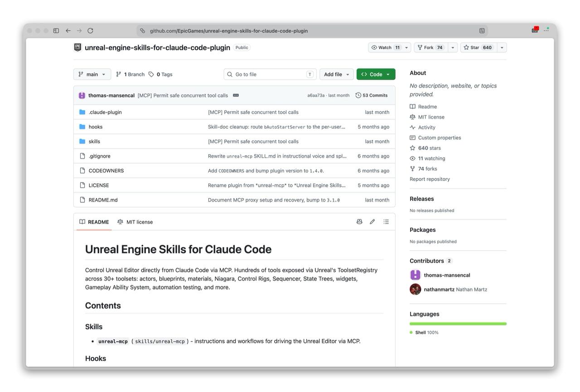Open Readme link in About sidebar
The width and height of the screenshot is (580, 392).
[x=423, y=106]
